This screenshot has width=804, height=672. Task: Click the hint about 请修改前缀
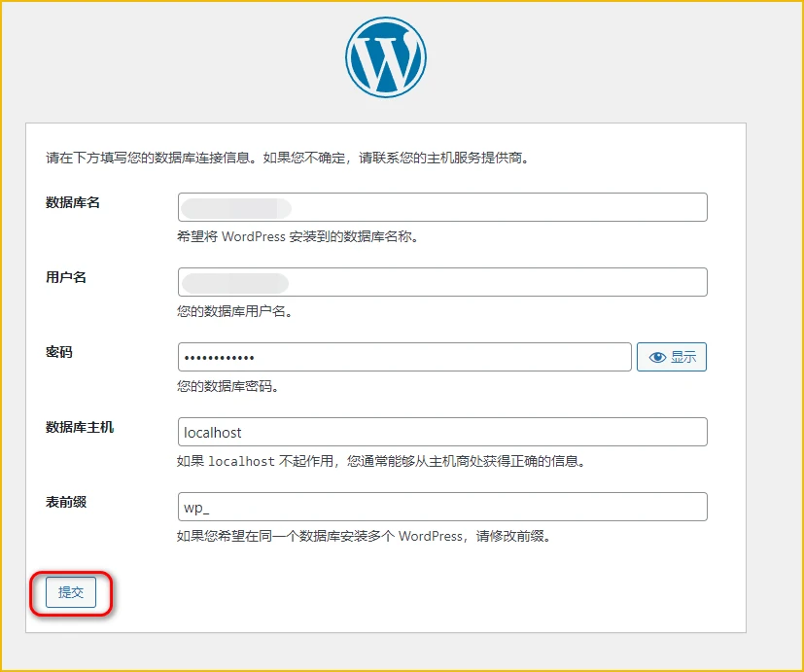[364, 536]
